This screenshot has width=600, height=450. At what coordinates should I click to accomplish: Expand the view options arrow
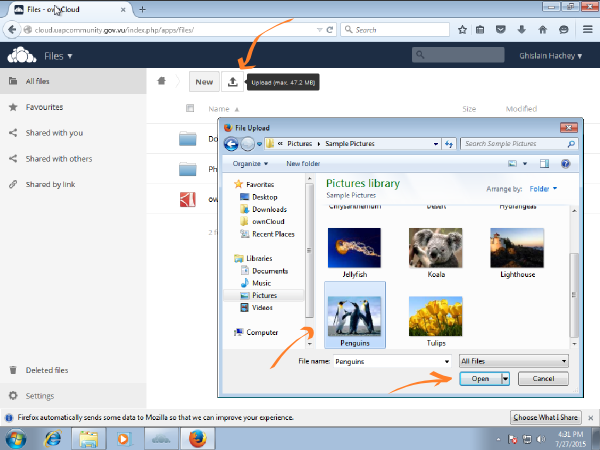525,164
